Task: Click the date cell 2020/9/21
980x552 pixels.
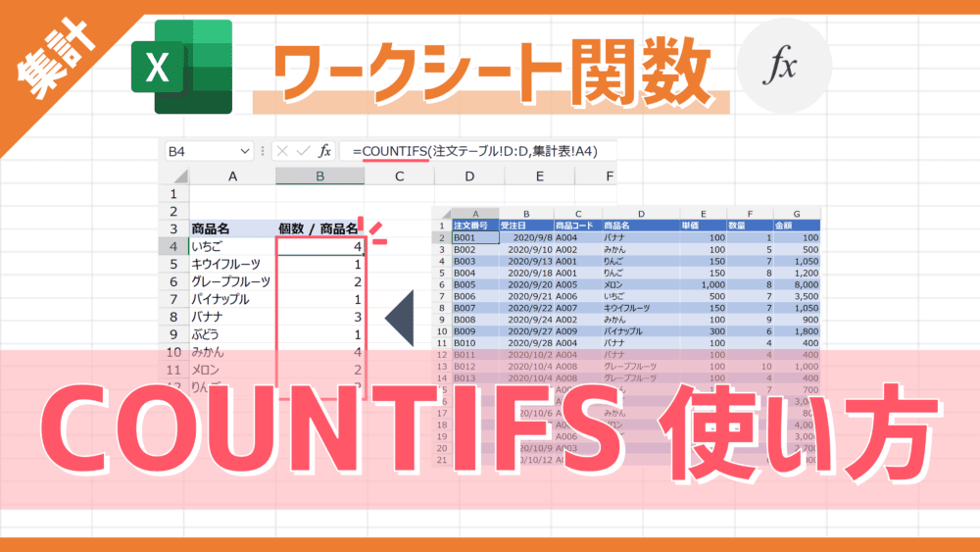Action: tap(526, 296)
